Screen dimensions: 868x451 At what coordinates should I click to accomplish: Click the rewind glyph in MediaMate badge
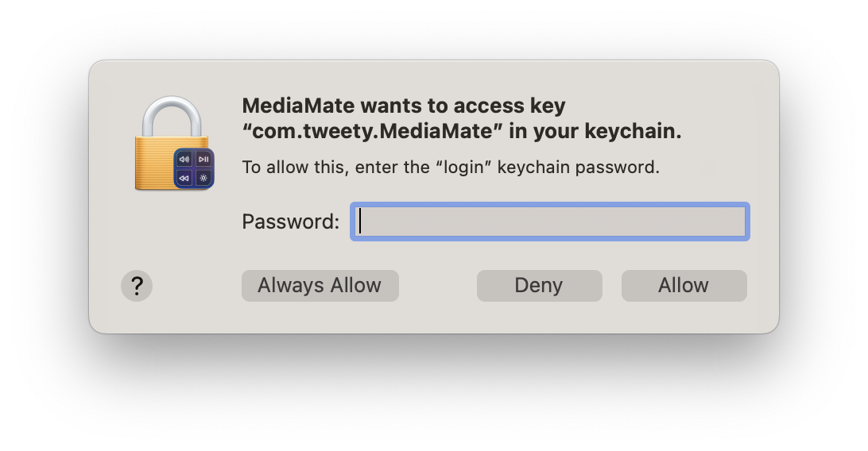click(184, 178)
